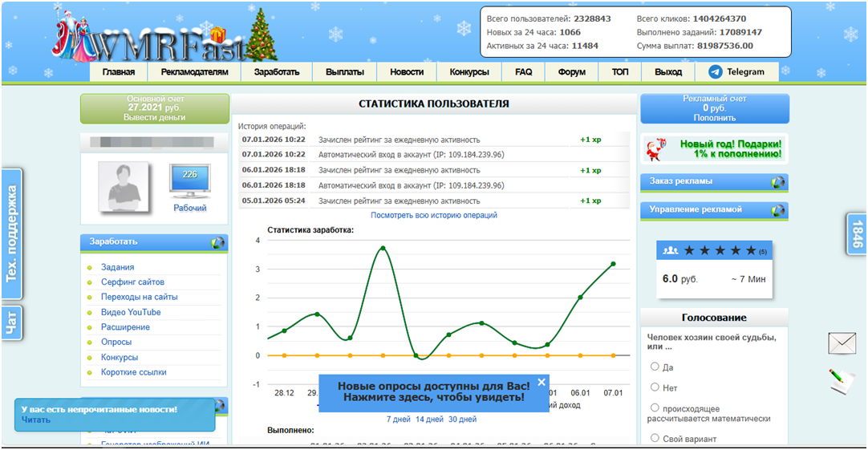Open the Форум menu item
Viewport: 868px width, 450px height.
(572, 72)
